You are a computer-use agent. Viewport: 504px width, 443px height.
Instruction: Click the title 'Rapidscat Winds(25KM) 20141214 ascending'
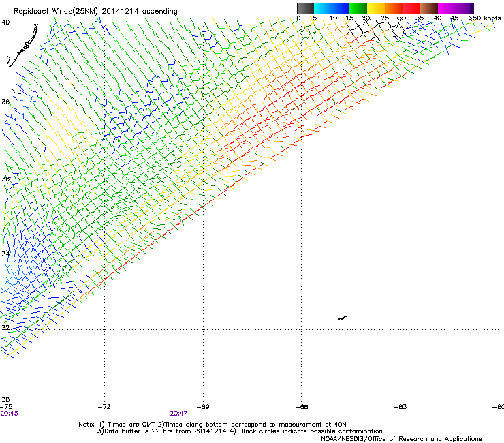(x=95, y=12)
